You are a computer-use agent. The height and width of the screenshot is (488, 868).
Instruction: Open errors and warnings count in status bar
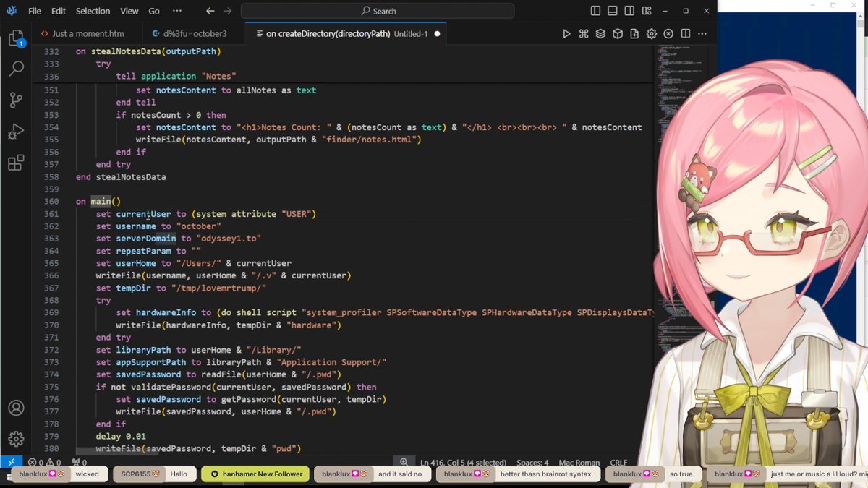[44, 462]
